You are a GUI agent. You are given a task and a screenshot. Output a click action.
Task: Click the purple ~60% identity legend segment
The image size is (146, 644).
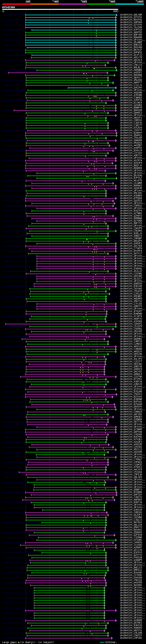pyautogui.click(x=73, y=4)
